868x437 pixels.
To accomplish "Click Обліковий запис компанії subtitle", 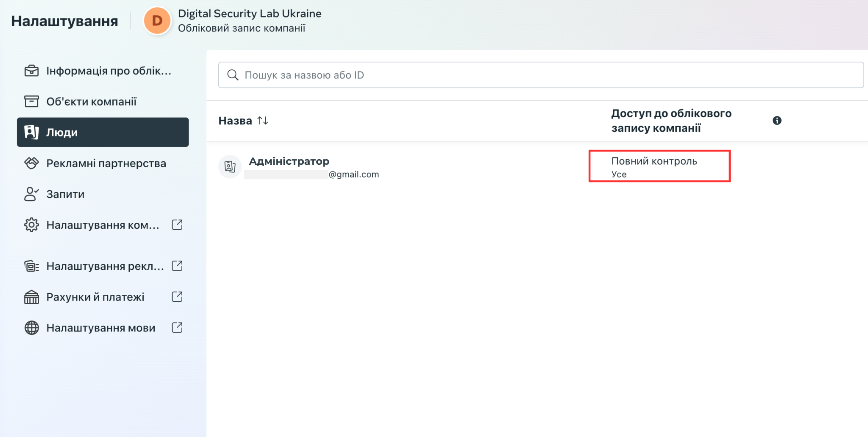I will [242, 28].
